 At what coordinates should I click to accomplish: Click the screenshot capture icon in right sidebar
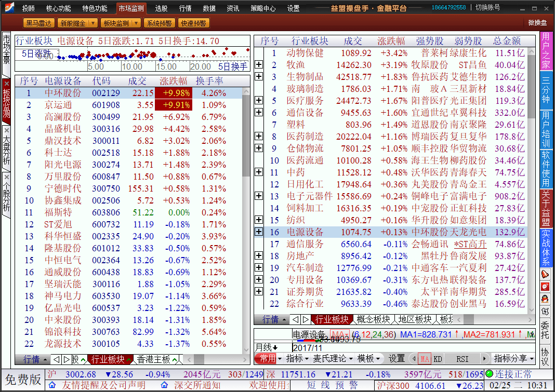(x=545, y=312)
